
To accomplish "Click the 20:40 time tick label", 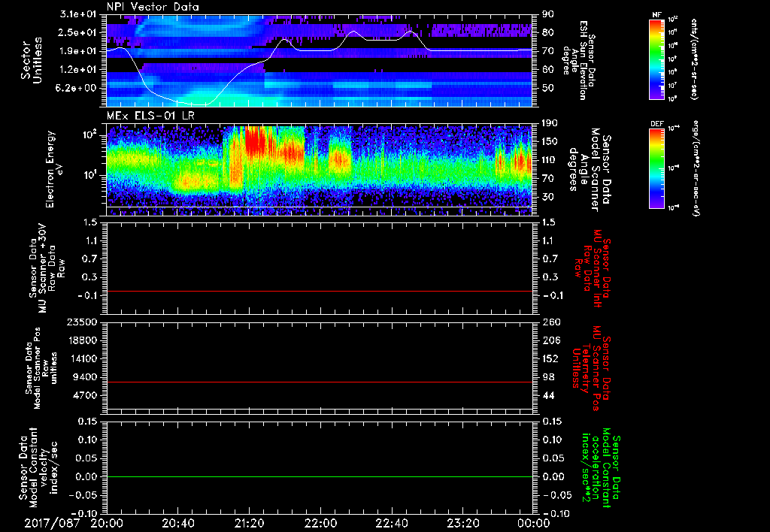I will point(177,523).
